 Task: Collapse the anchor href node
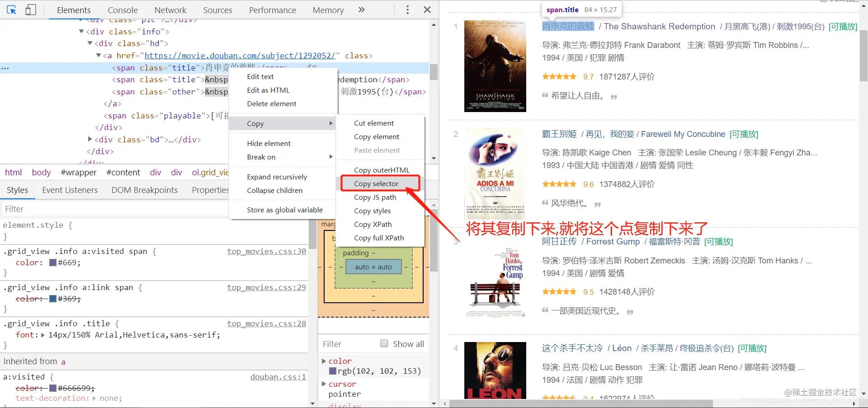coord(99,55)
